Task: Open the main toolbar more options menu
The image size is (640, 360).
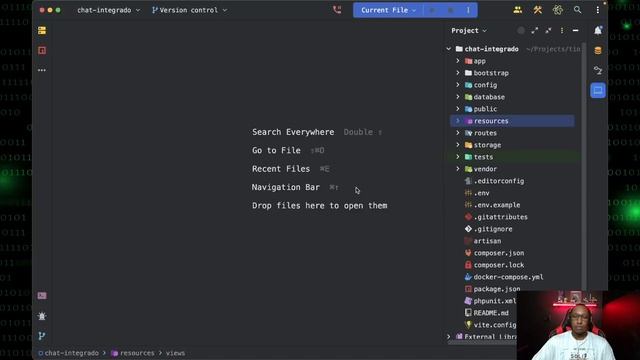Action: click(598, 10)
